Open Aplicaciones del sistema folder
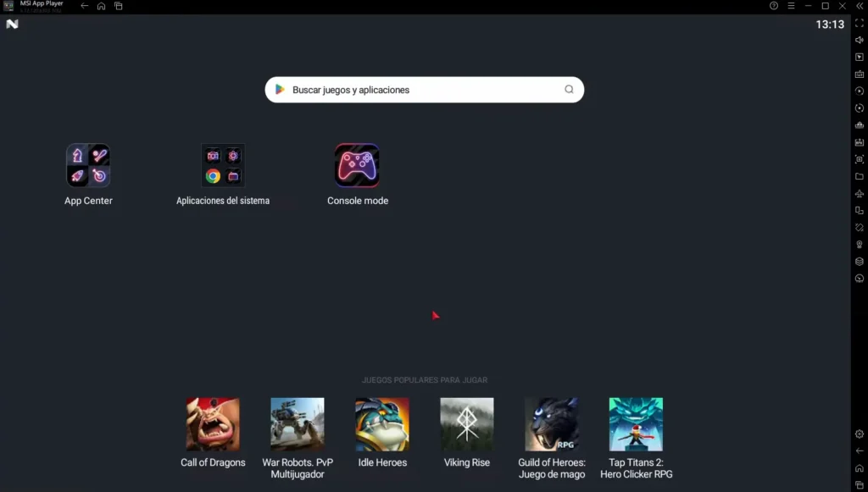This screenshot has height=492, width=868. [x=223, y=165]
